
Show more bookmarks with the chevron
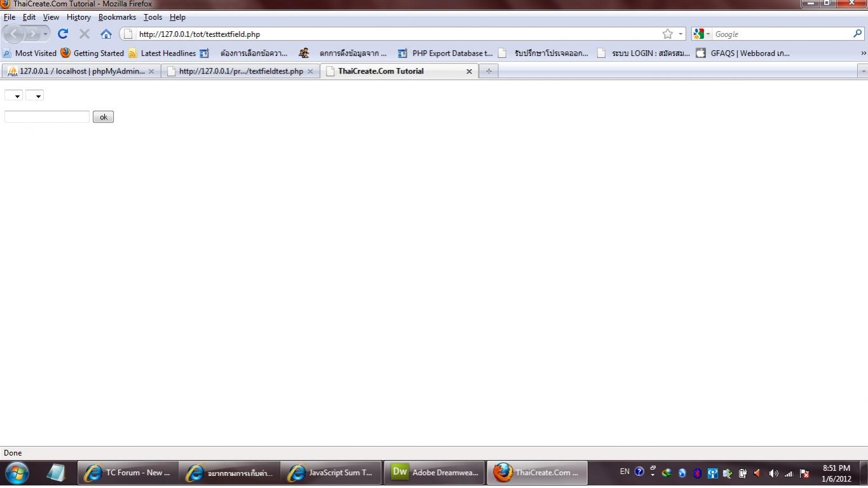(x=863, y=53)
